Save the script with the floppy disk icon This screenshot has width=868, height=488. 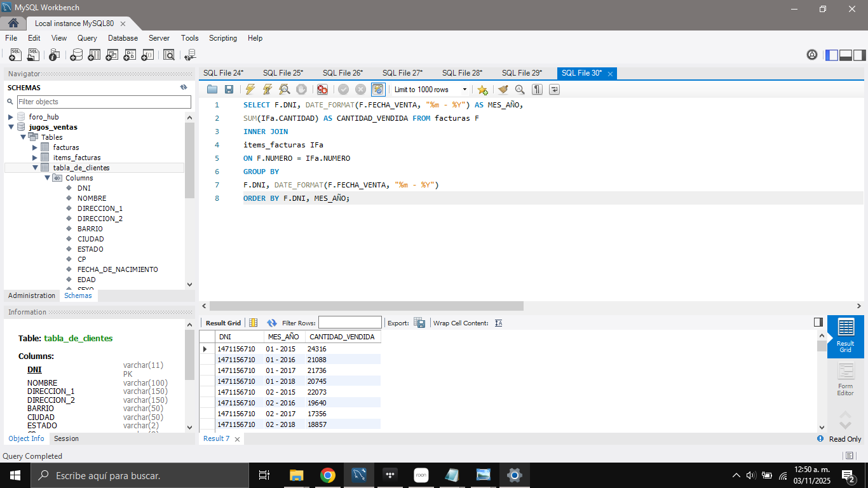tap(229, 90)
